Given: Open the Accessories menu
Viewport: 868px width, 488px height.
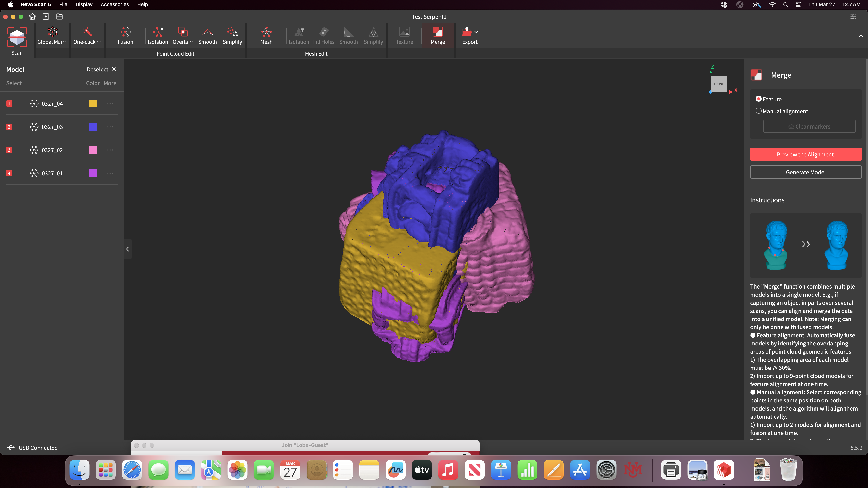Looking at the screenshot, I should point(115,4).
